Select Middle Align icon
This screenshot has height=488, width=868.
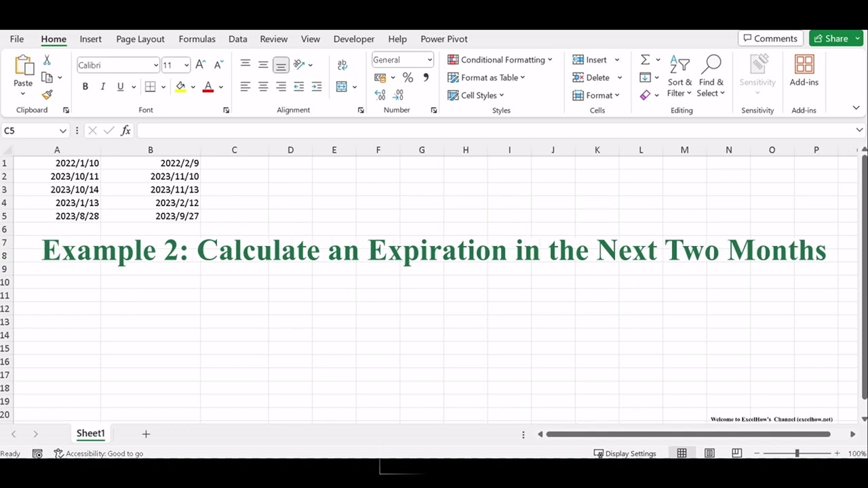263,64
